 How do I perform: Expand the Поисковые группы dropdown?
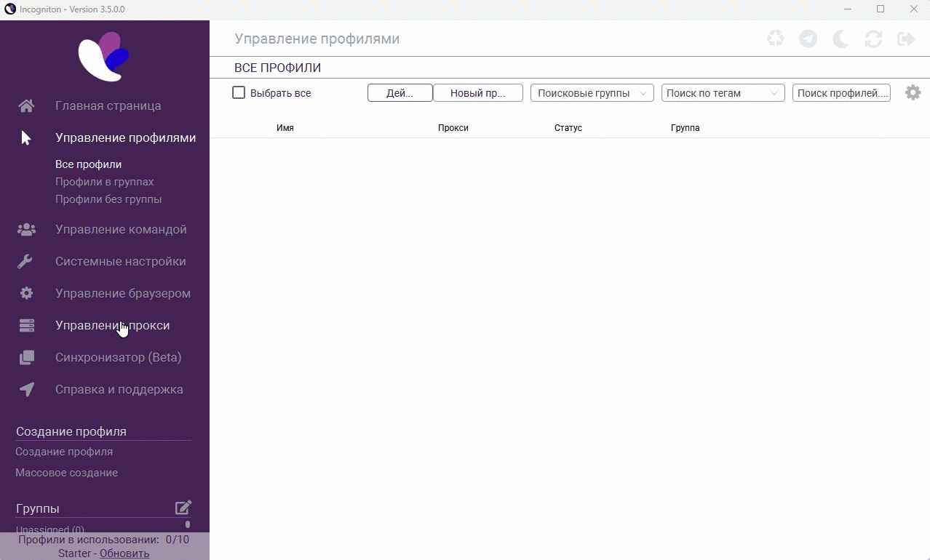pos(592,93)
